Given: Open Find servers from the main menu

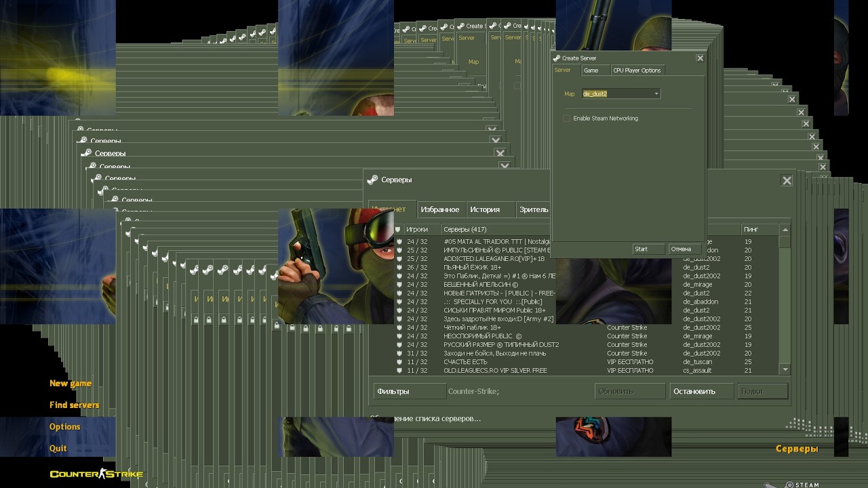Looking at the screenshot, I should pyautogui.click(x=74, y=405).
